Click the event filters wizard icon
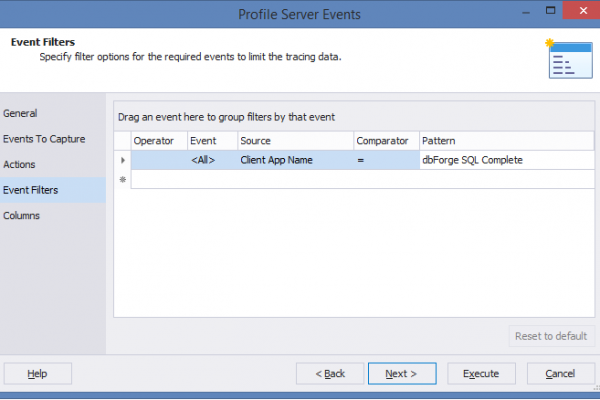 click(x=569, y=59)
